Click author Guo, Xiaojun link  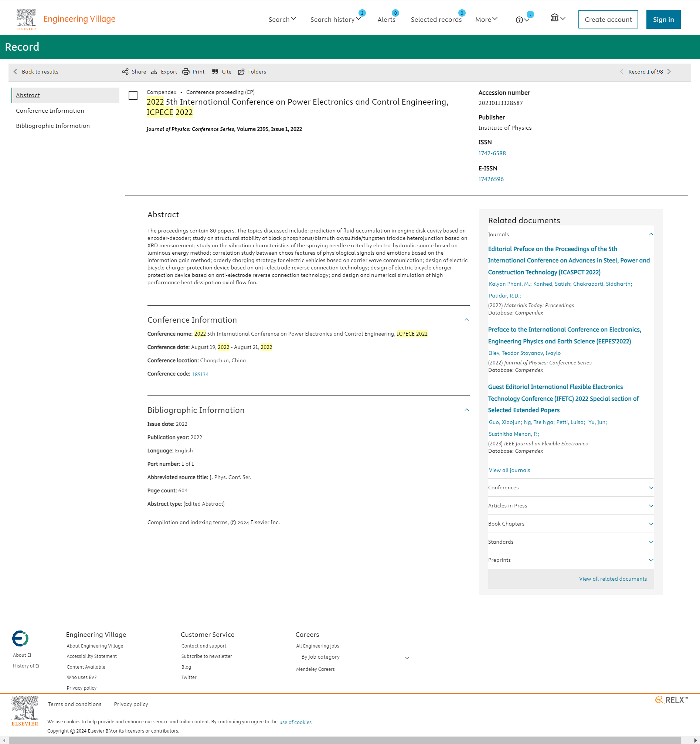(x=505, y=422)
